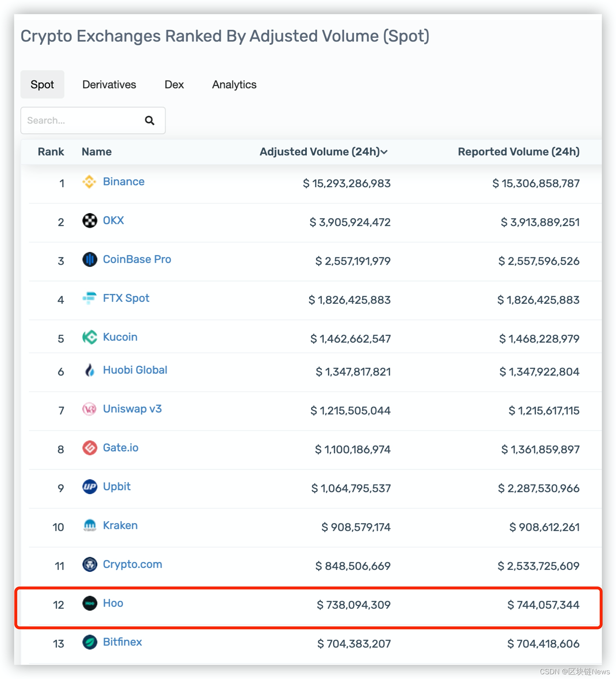This screenshot has width=616, height=679.
Task: Select Kraken adjusted volume $ 908,579,174
Action: 356,527
